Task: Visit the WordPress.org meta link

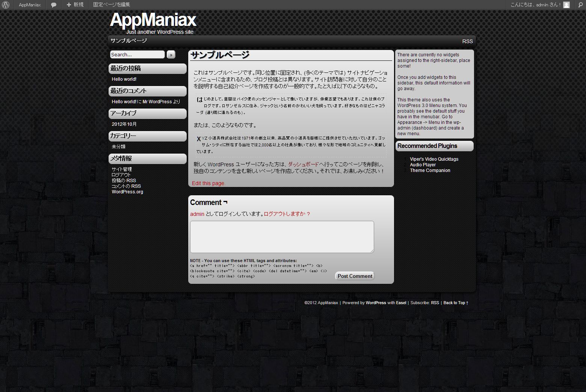Action: [127, 192]
